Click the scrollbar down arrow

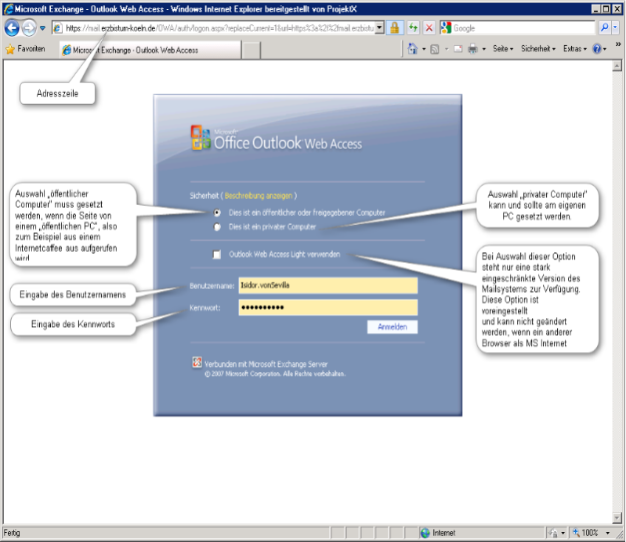(617, 518)
